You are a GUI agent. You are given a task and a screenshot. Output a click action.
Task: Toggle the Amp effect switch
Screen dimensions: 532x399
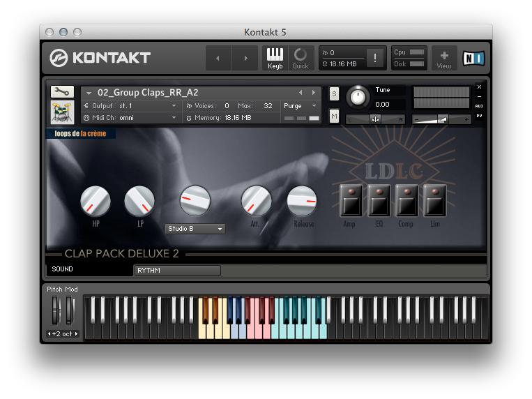click(x=351, y=201)
